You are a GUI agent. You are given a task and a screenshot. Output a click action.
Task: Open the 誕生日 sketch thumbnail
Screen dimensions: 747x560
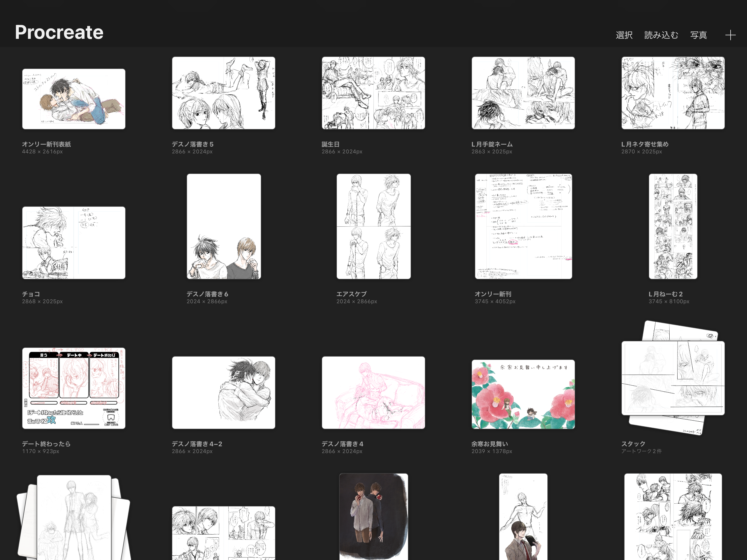373,93
